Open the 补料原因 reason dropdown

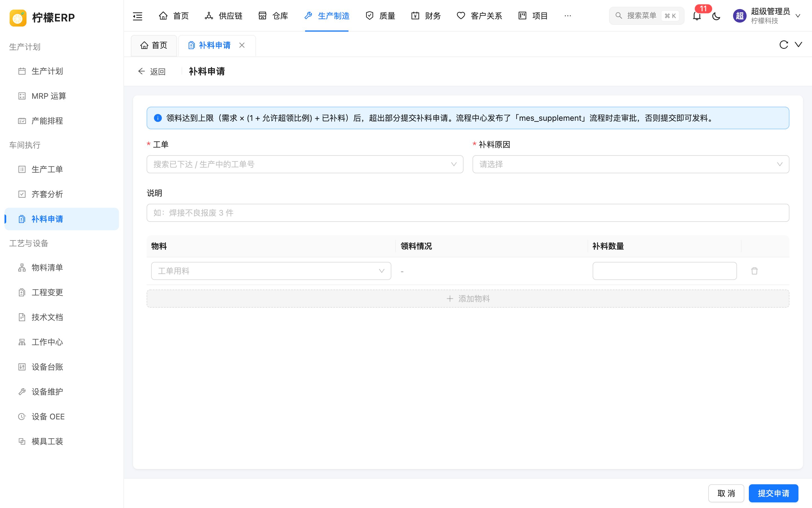tap(630, 164)
